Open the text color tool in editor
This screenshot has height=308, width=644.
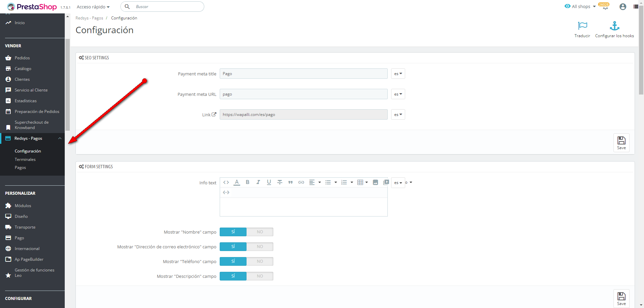click(237, 182)
